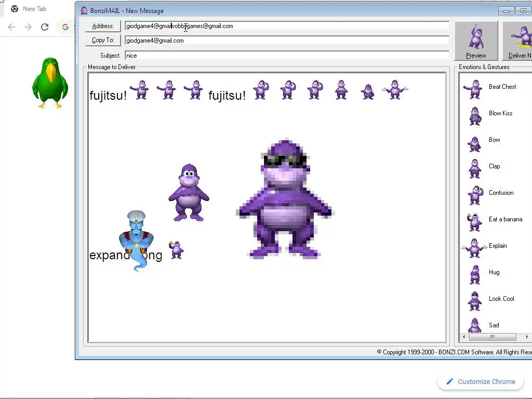Select the Confusion gesture icon

(475, 195)
